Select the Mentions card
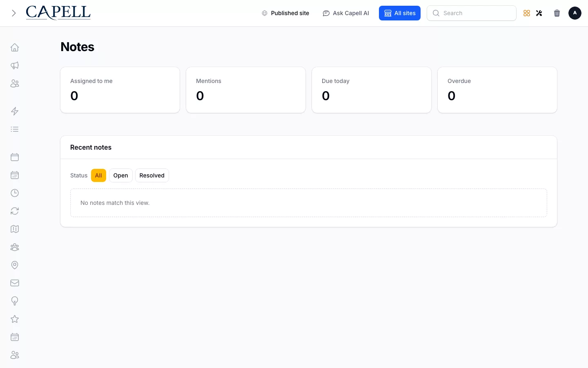The image size is (588, 368). tap(246, 90)
